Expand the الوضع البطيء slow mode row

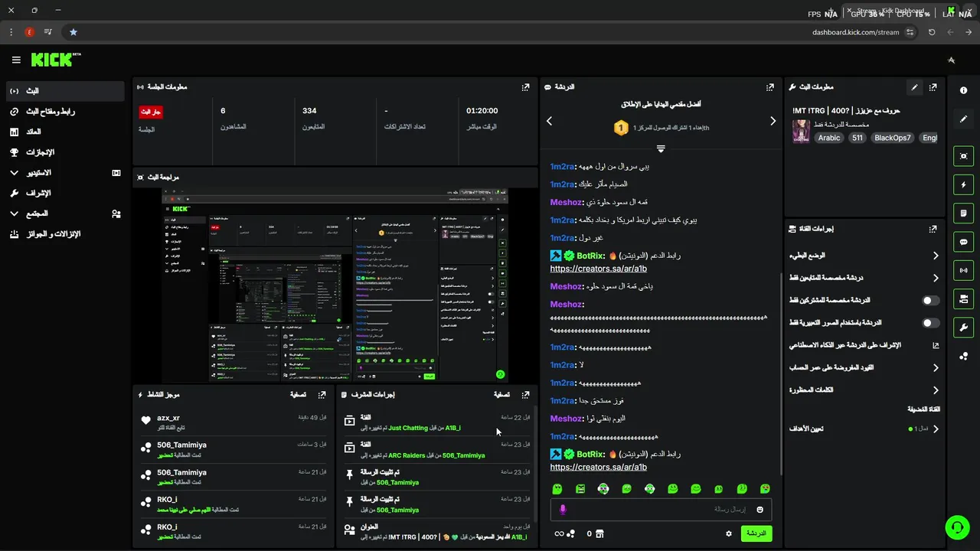864,256
